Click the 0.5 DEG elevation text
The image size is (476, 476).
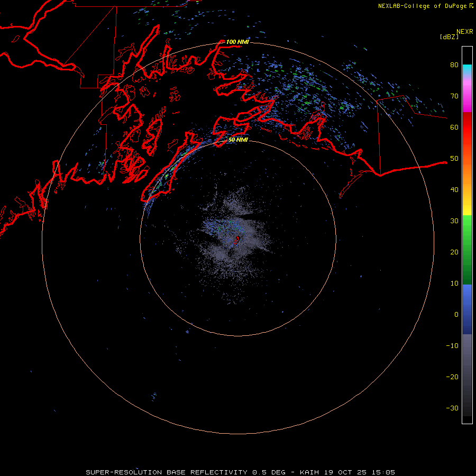tap(269, 472)
